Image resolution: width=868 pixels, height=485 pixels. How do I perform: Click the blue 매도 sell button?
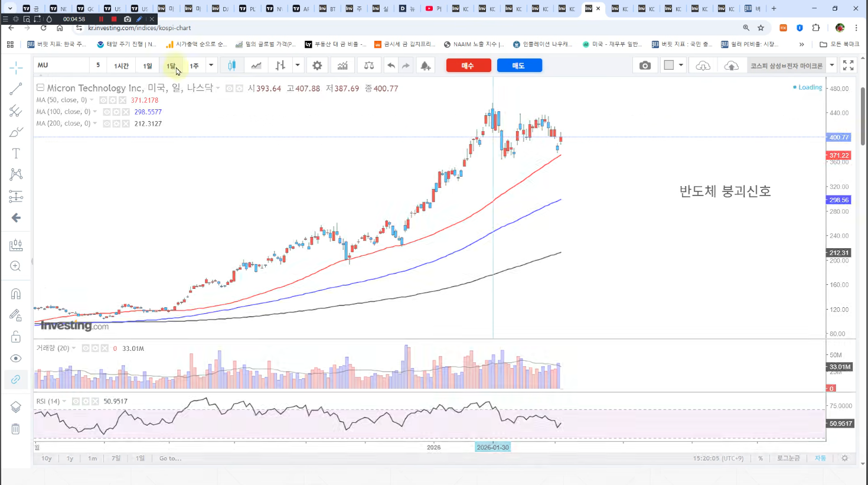[519, 66]
